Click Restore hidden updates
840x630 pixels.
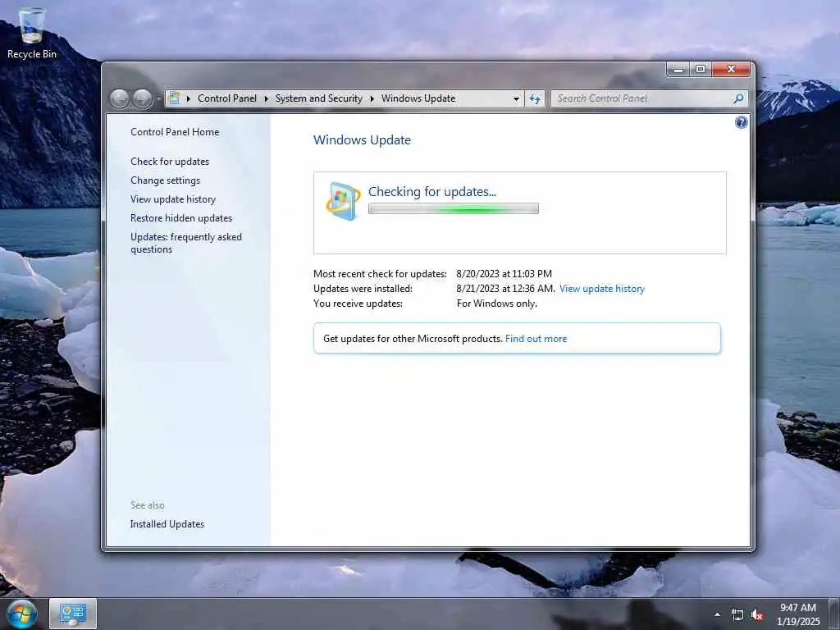181,218
